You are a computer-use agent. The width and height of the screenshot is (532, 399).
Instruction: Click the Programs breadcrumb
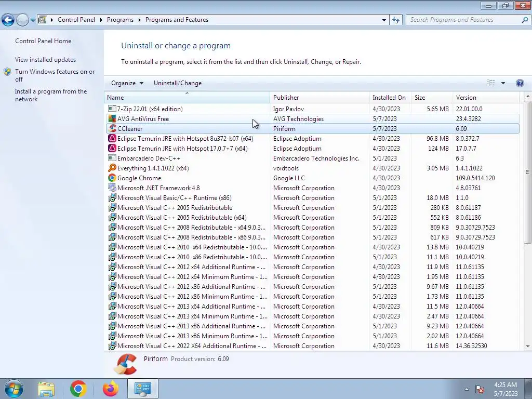[120, 20]
